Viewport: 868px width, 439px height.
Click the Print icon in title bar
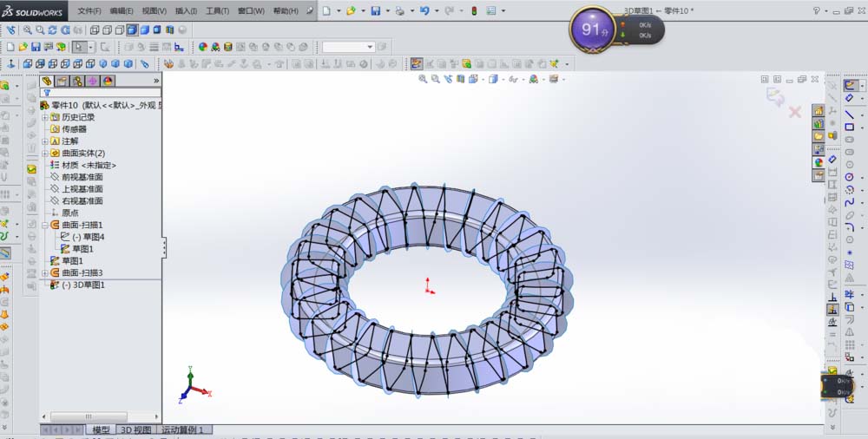[399, 10]
